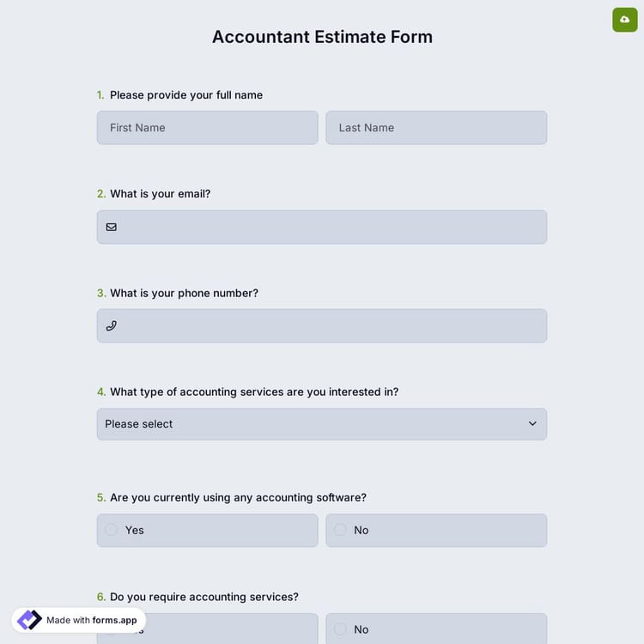Select No for using accounting software
Screen dimensions: 644x644
pos(340,530)
